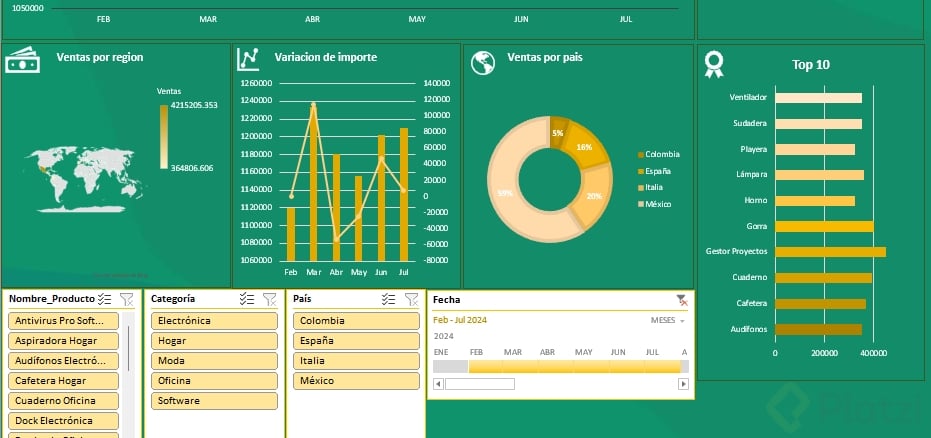The image size is (931, 438).
Task: Click the Top 10 chart title
Action: click(x=810, y=65)
